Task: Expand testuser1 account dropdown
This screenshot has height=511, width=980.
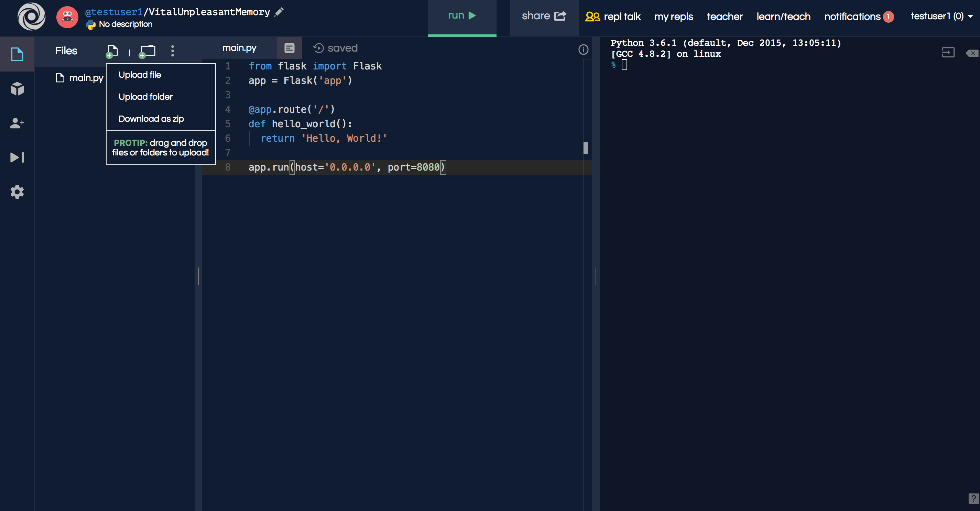Action: point(941,16)
